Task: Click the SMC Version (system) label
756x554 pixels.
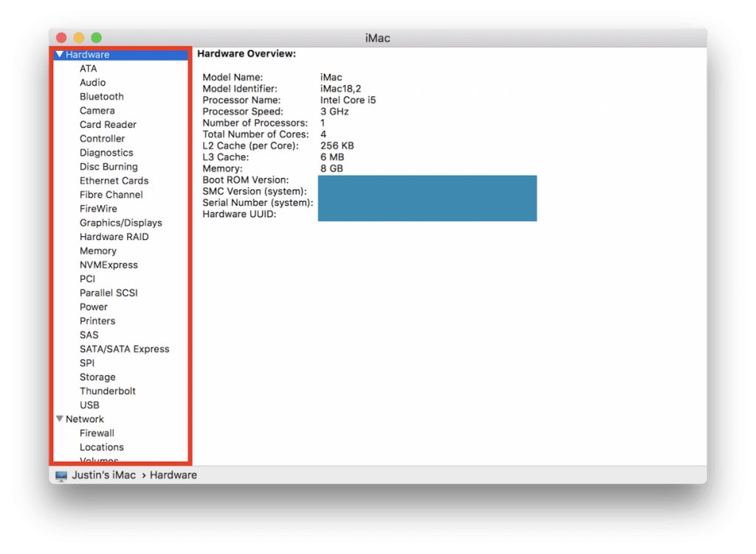Action: coord(255,191)
